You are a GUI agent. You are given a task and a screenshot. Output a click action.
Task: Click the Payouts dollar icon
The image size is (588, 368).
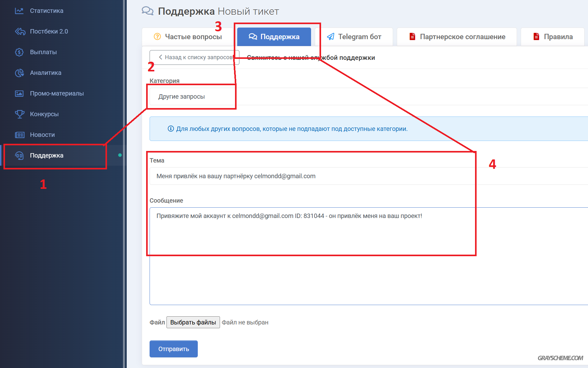coord(19,52)
